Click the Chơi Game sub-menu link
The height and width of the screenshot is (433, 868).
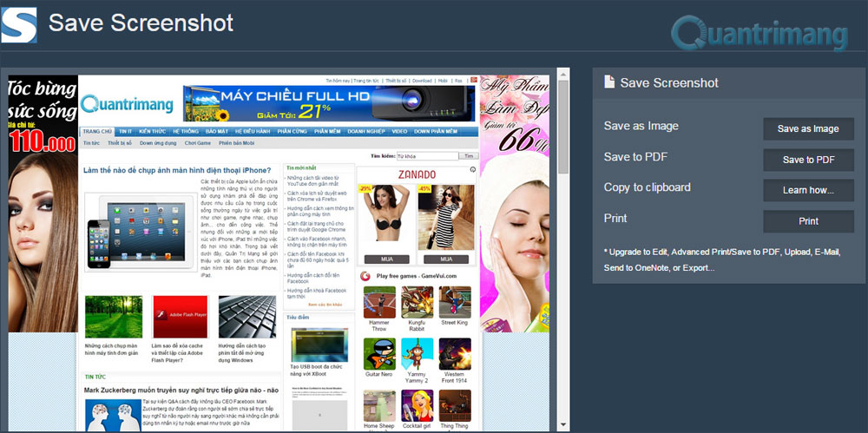(x=198, y=143)
